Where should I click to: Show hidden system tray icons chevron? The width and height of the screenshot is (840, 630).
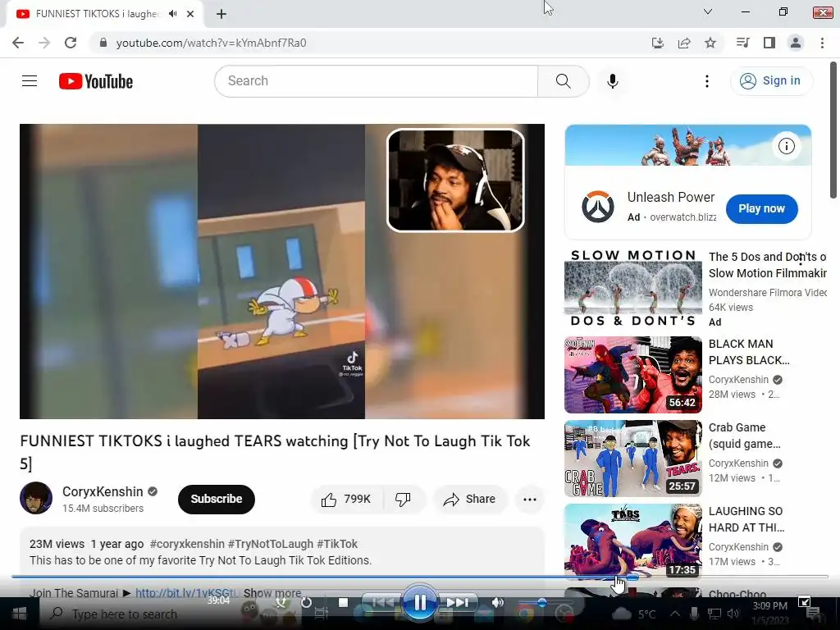click(x=675, y=614)
